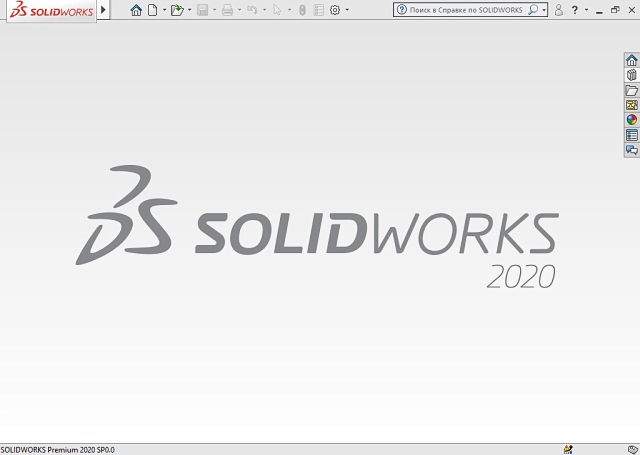Open the Design Library task pane tab
Screen dimensions: 640x455
click(631, 75)
